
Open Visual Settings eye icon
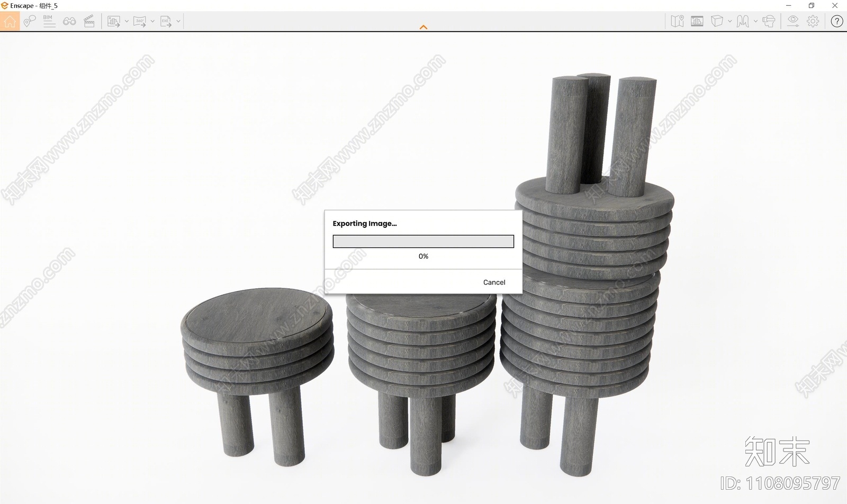coord(792,21)
